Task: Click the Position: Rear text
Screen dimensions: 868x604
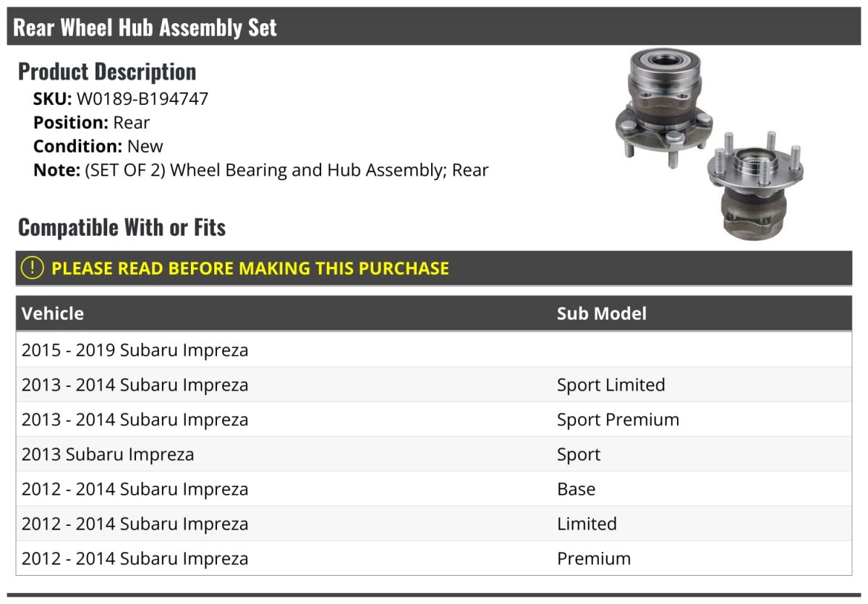Action: click(92, 123)
